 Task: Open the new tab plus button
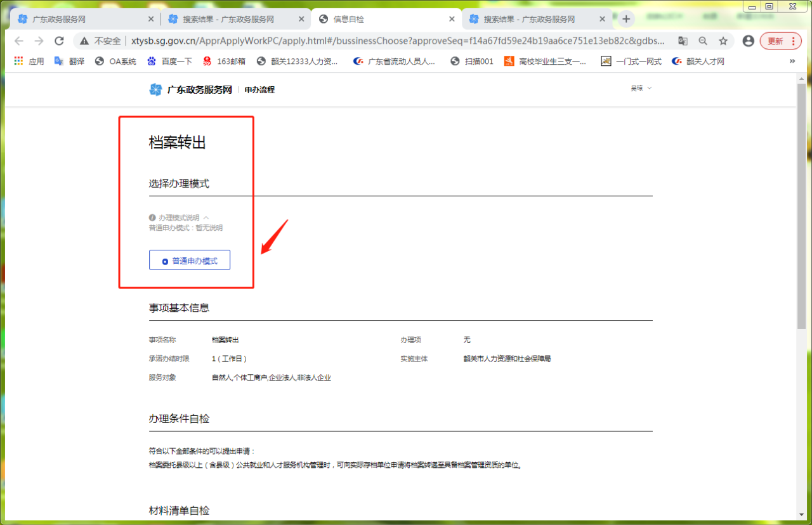tap(626, 19)
